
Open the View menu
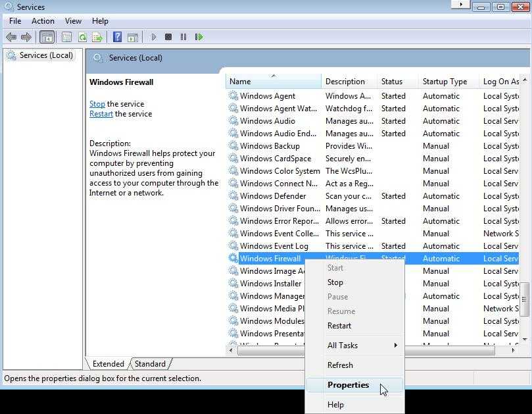point(73,21)
